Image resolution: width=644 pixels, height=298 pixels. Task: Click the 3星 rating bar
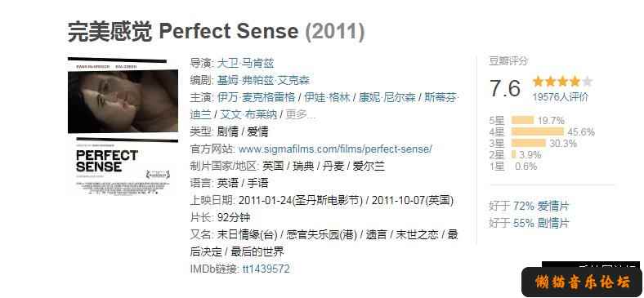(529, 143)
